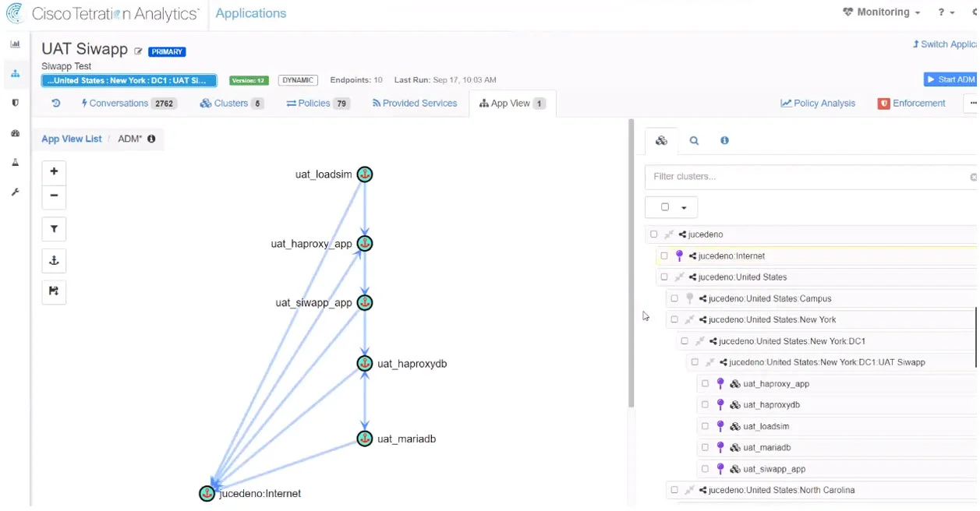Switch to the Clusters tab
The image size is (980, 511).
[232, 103]
